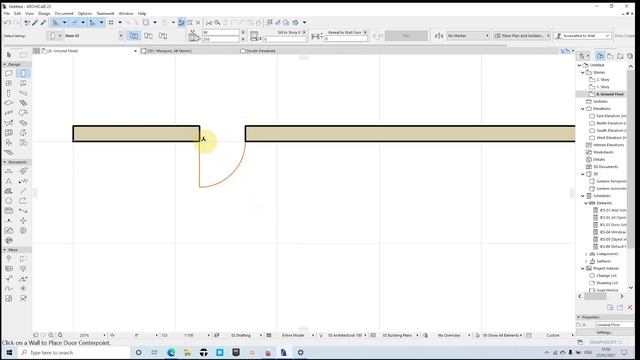The image size is (640, 360).
Task: Open the Design menu
Action: click(44, 13)
